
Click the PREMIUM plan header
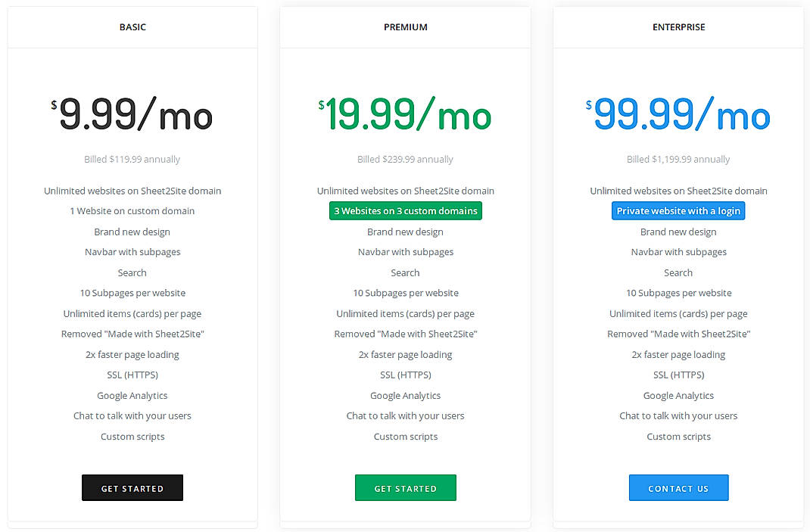pos(405,26)
